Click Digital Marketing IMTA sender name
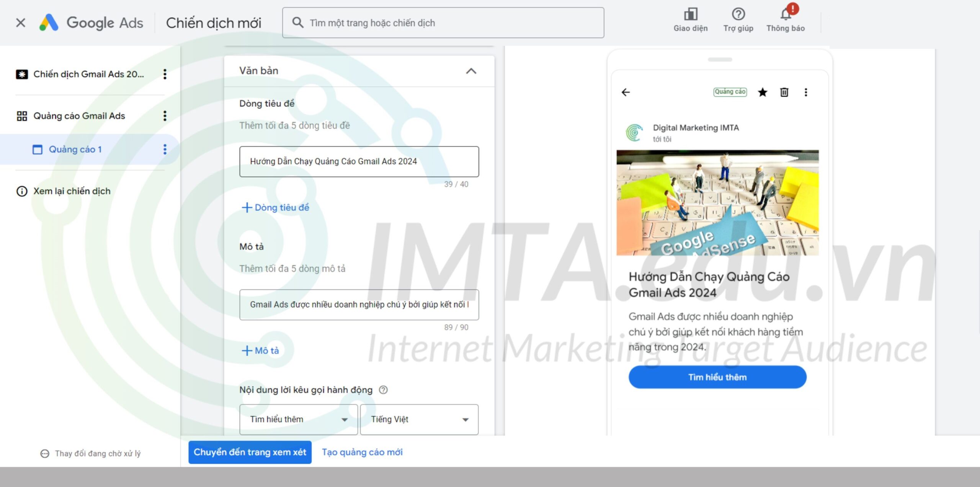 click(x=696, y=128)
